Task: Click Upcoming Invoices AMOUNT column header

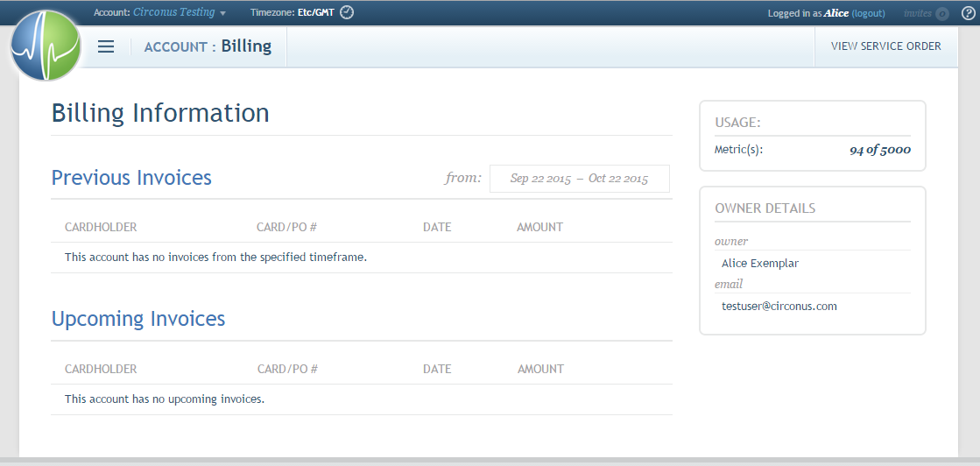Action: (540, 369)
